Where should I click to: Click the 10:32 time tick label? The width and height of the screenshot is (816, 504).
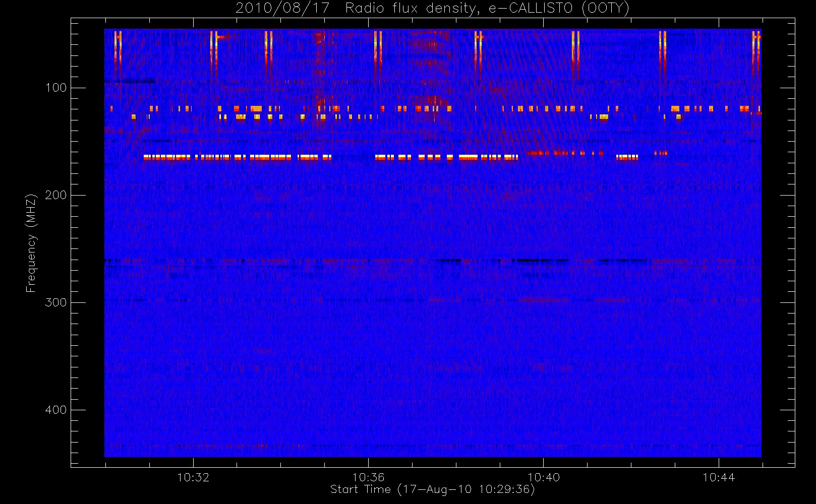click(193, 477)
